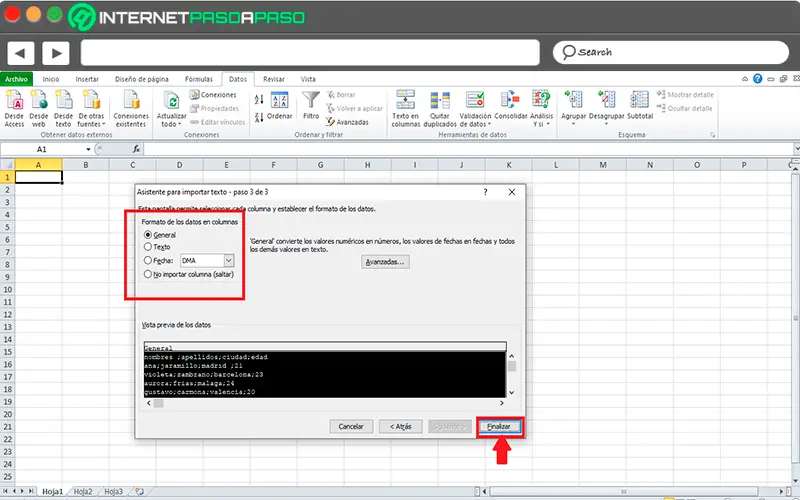This screenshot has width=800, height=500.
Task: Open Validación de datos tool
Action: (x=475, y=108)
